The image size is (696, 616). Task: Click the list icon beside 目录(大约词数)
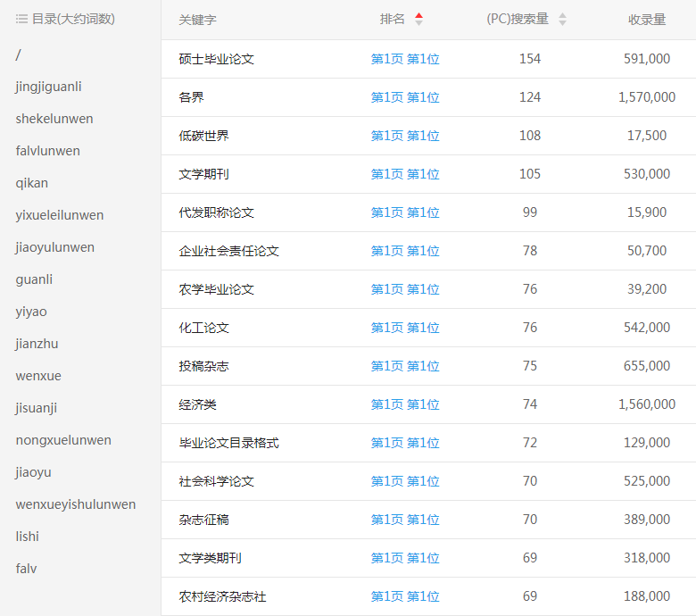pyautogui.click(x=21, y=19)
